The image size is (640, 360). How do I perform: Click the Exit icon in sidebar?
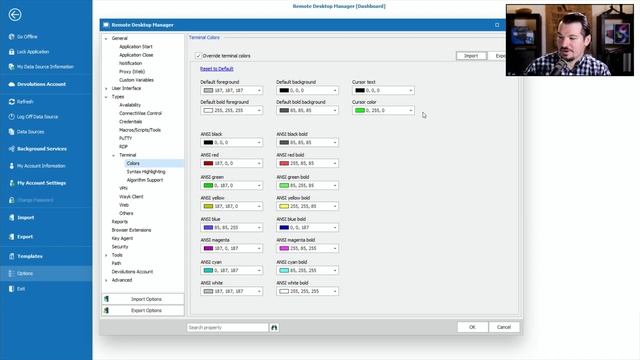point(11,289)
